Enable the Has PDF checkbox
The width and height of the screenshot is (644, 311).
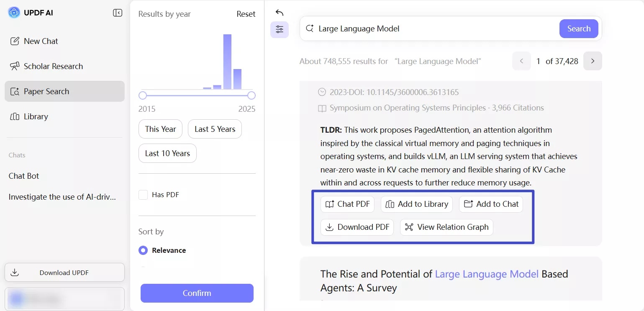(x=143, y=195)
